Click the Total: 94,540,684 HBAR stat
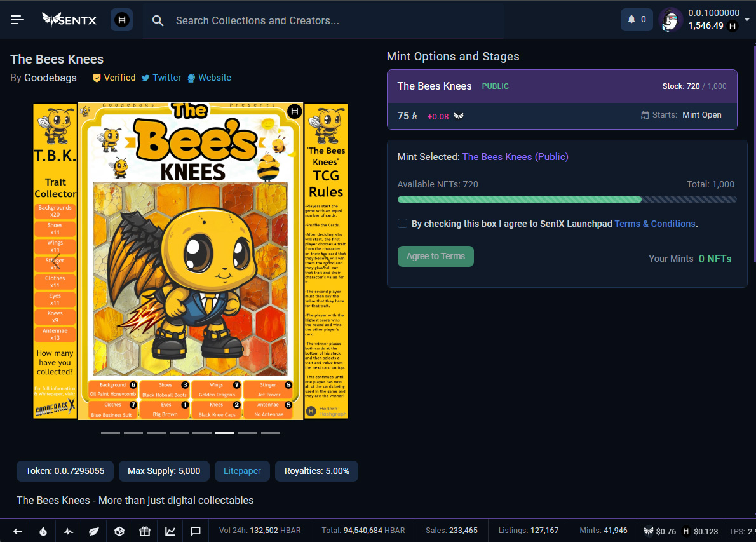Screen dimensions: 756x542 tap(363, 531)
